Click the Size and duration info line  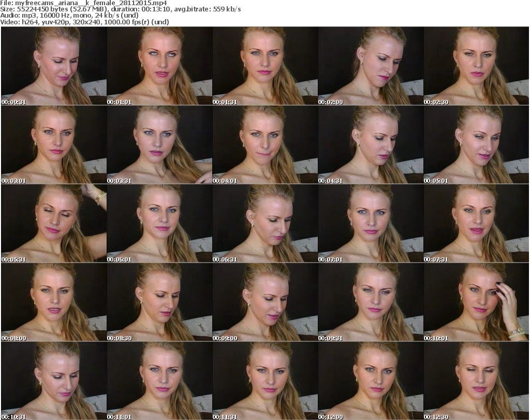tap(120, 9)
